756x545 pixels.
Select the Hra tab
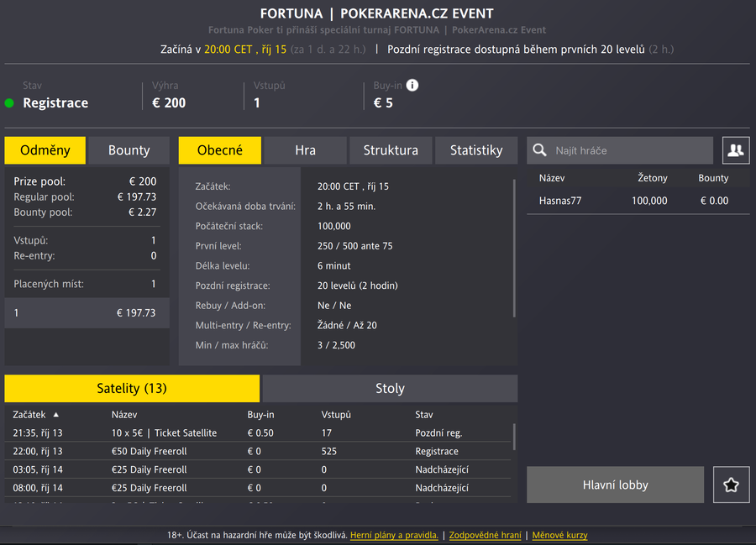click(305, 150)
